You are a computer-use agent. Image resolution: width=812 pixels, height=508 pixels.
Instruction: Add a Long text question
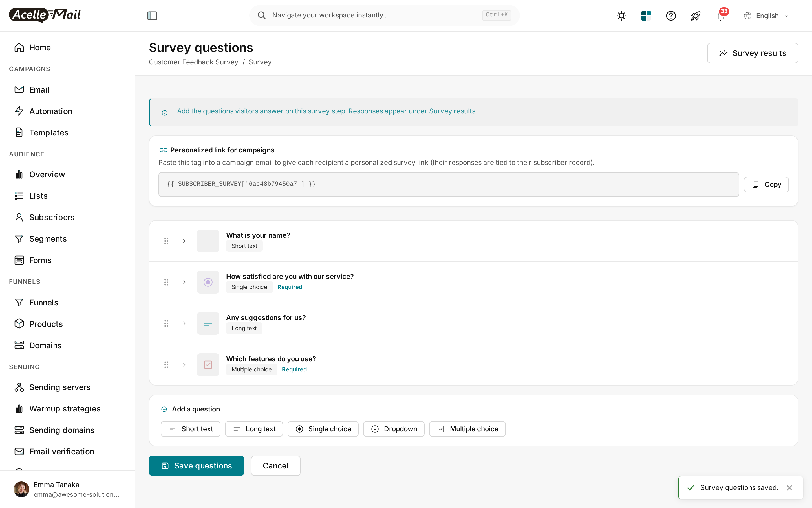pyautogui.click(x=254, y=429)
